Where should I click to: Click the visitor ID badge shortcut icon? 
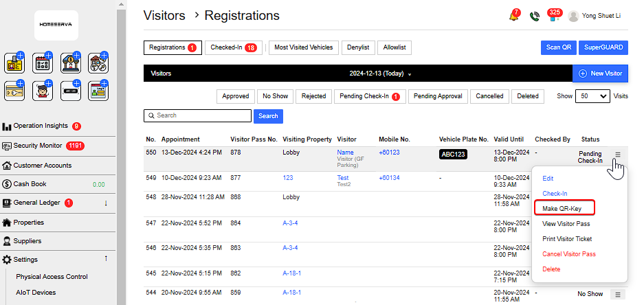[14, 64]
